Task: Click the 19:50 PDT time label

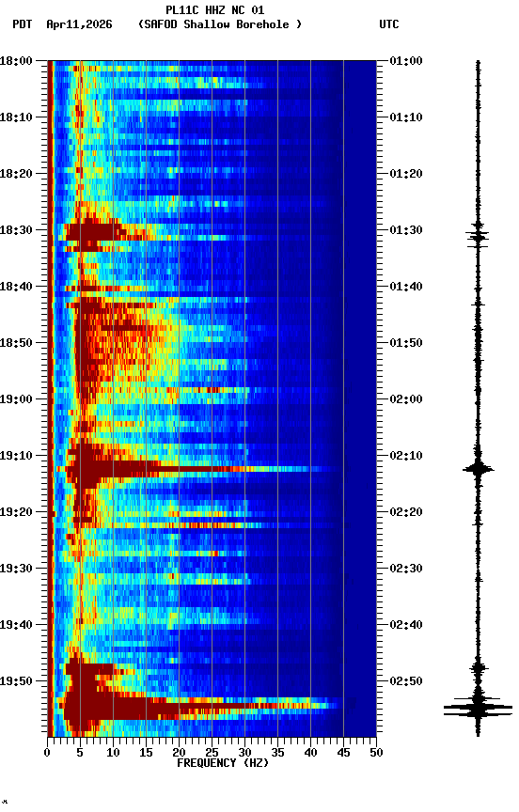Action: click(x=16, y=682)
